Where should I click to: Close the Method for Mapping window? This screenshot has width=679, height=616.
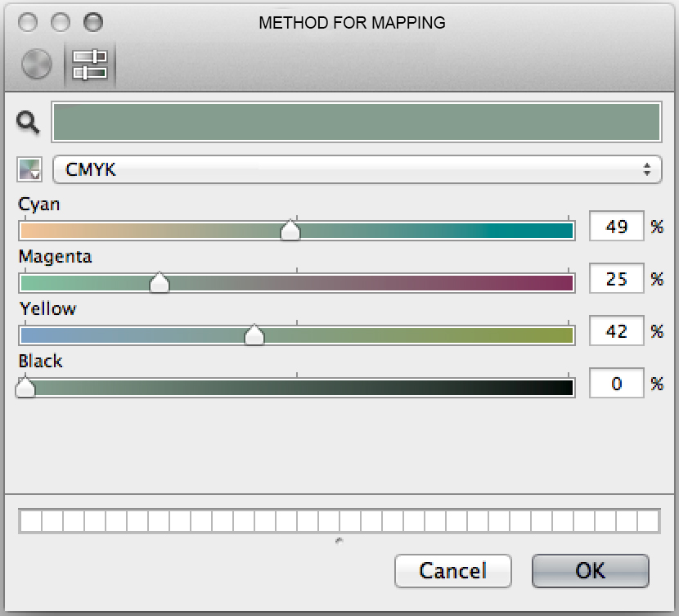28,22
